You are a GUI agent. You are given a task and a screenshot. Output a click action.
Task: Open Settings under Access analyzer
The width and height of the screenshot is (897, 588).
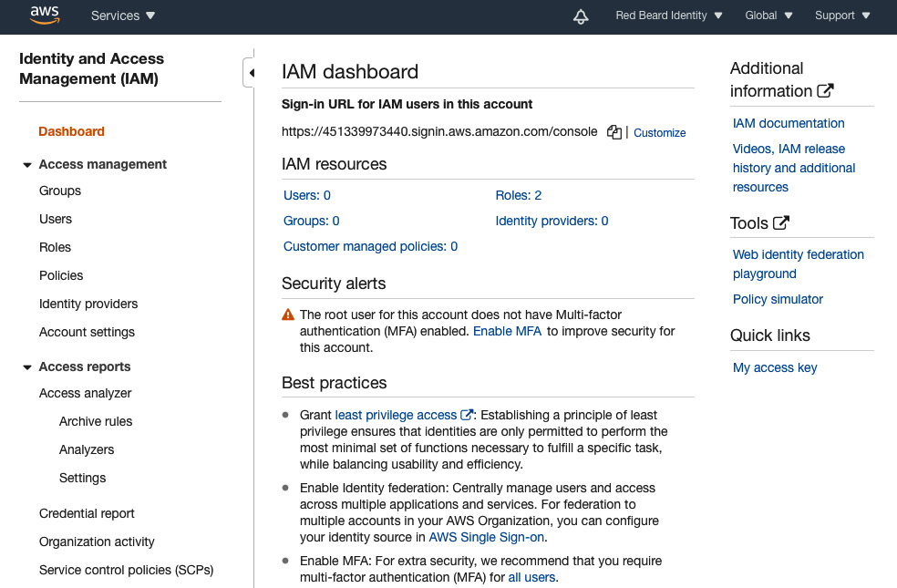(82, 479)
